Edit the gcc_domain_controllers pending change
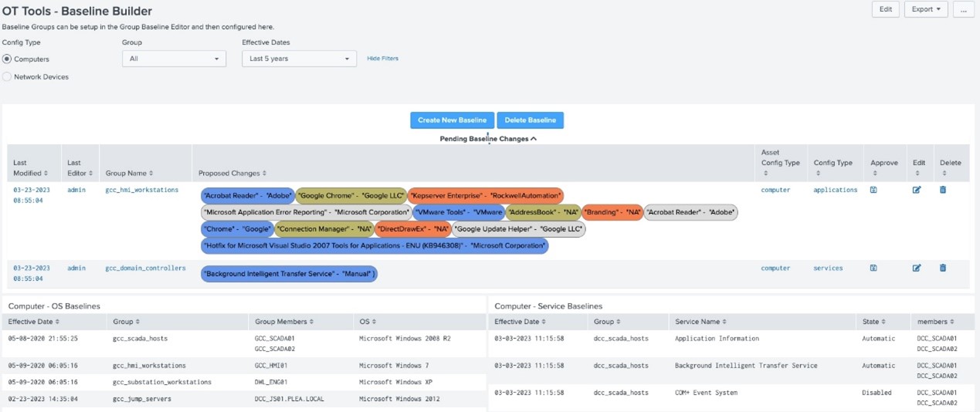The height and width of the screenshot is (412, 980). point(917,268)
